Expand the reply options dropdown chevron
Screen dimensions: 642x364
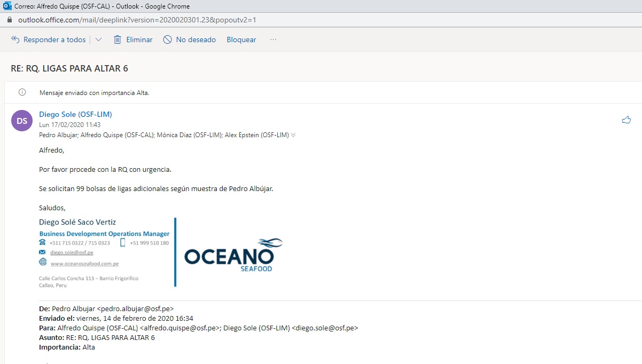click(98, 40)
